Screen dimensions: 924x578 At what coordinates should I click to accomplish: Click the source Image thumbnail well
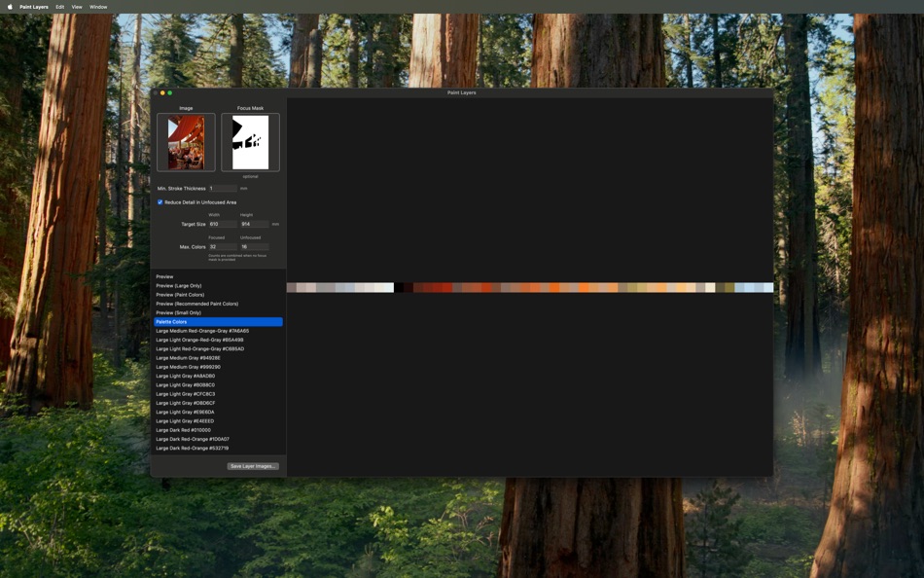pyautogui.click(x=186, y=142)
